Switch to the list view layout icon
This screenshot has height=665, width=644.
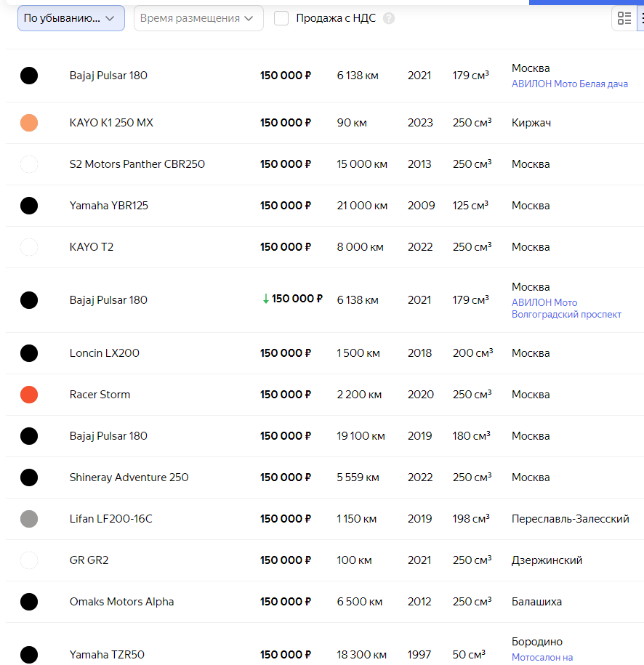tap(624, 18)
